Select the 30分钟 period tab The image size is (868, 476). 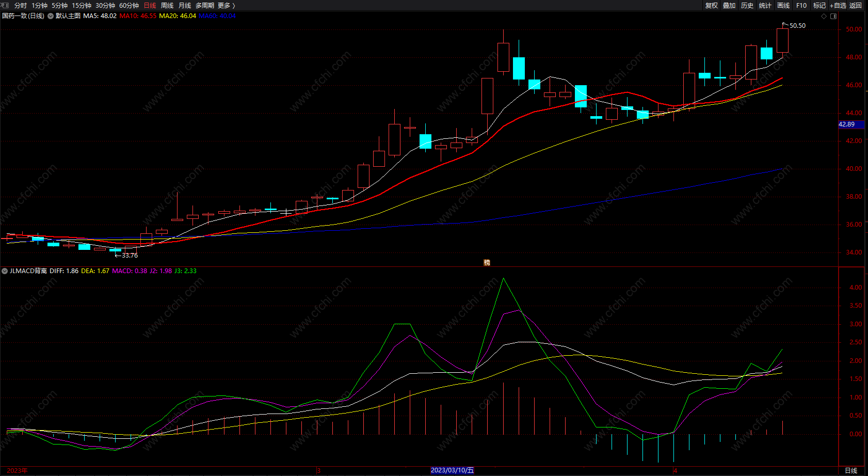(105, 5)
